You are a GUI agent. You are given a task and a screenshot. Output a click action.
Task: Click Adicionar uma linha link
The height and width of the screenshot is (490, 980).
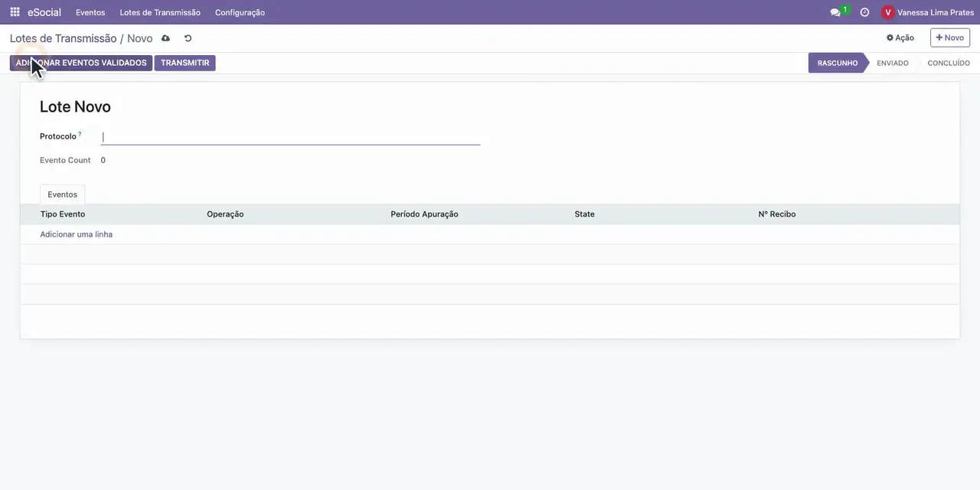point(76,234)
